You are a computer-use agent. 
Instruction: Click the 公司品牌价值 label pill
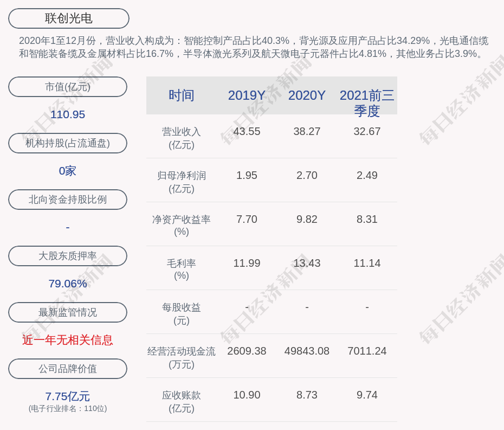pos(68,369)
